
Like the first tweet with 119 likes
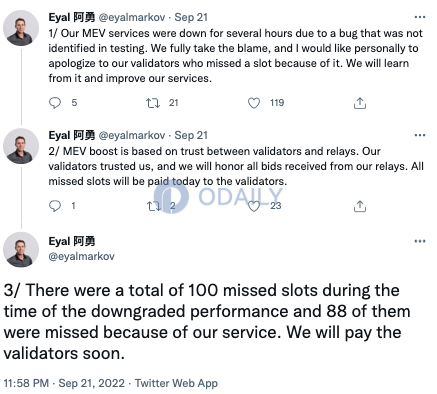pos(254,103)
